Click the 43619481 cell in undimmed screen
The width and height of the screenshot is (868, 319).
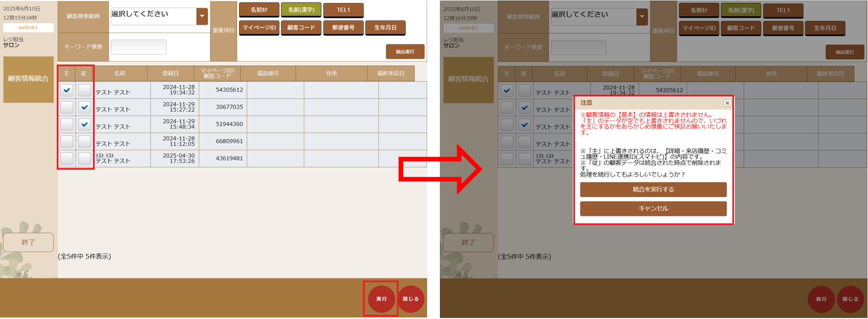223,158
